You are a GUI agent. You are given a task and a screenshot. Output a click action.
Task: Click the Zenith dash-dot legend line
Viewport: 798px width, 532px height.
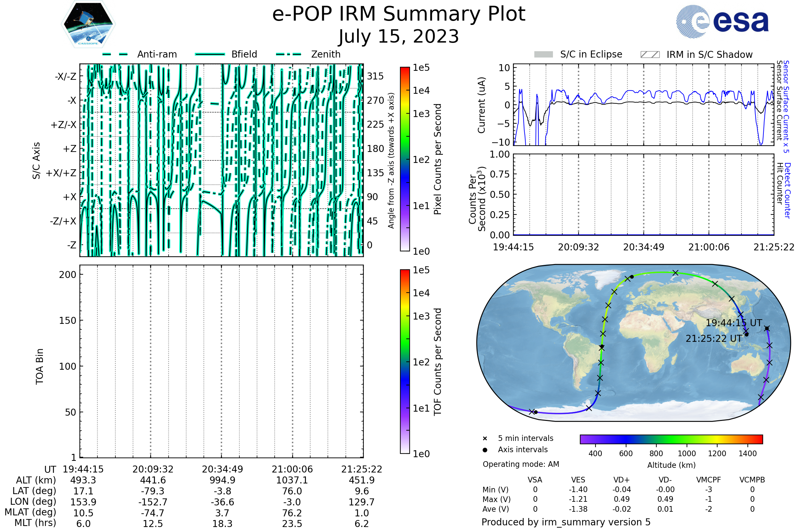[x=289, y=54]
